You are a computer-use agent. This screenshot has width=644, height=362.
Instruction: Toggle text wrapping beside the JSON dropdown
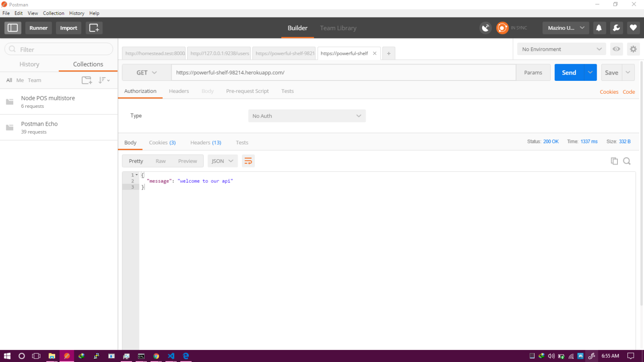[248, 161]
